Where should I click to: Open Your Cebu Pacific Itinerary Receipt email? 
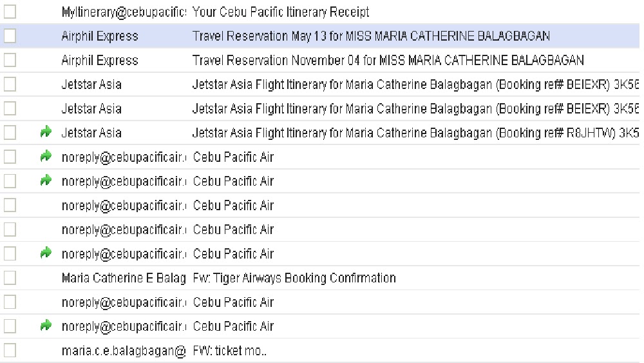pos(281,12)
